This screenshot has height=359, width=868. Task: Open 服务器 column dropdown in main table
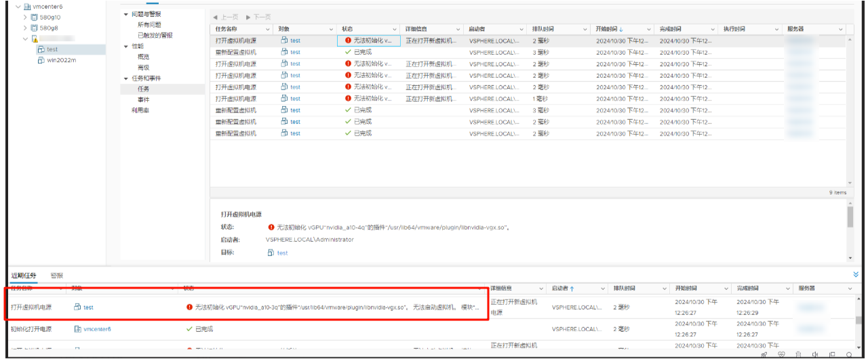[x=841, y=29]
